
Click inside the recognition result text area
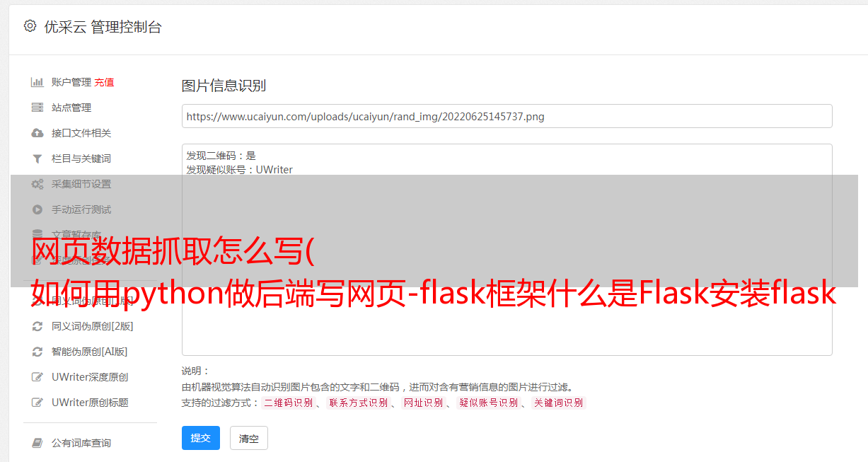(507, 250)
